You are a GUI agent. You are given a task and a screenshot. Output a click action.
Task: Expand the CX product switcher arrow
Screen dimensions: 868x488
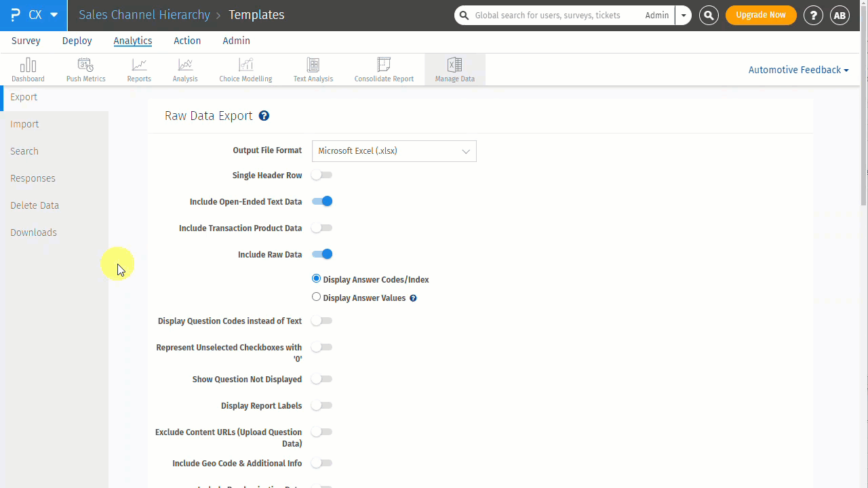tap(54, 15)
